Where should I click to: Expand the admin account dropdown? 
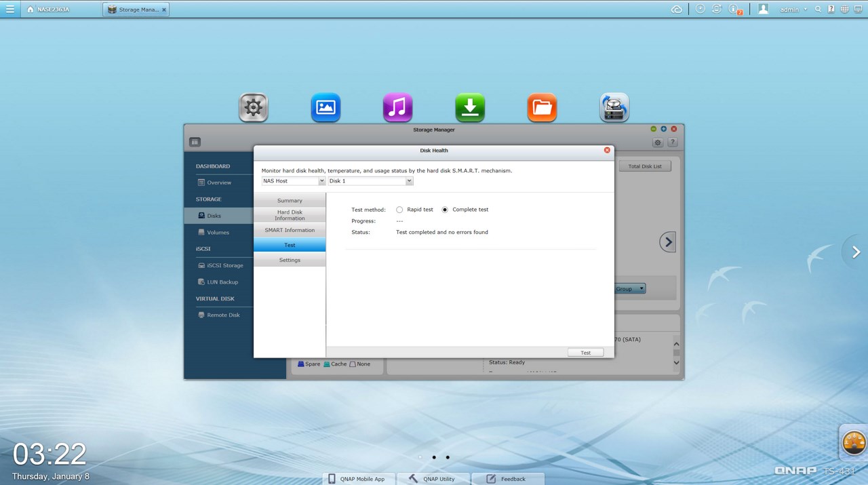(793, 9)
